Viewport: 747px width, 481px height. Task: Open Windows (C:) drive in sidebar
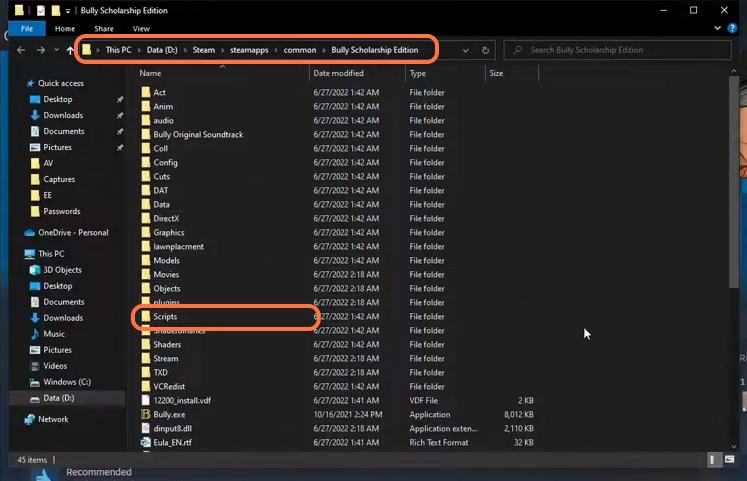tap(67, 382)
